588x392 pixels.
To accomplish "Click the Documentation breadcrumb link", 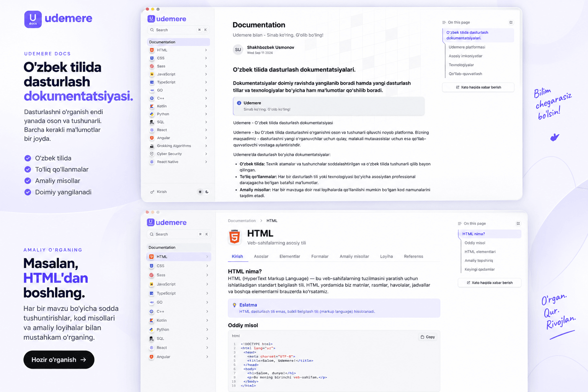I will pos(242,221).
